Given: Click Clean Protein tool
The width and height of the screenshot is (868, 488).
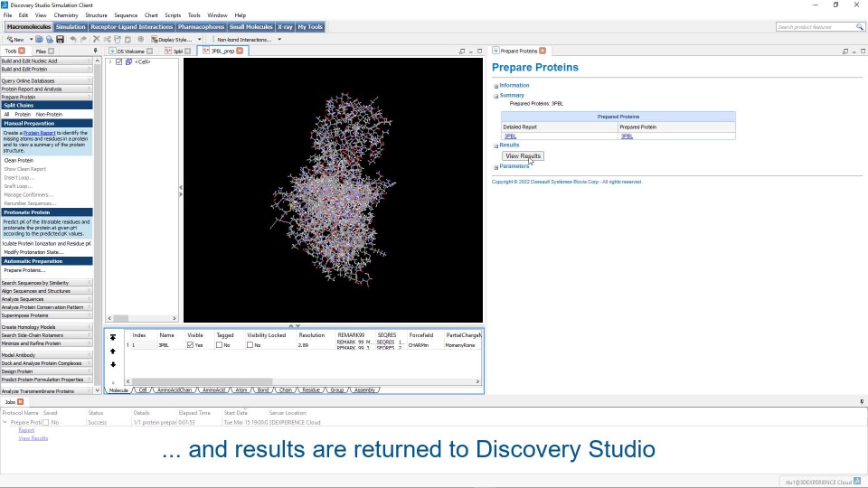Looking at the screenshot, I should pyautogui.click(x=19, y=161).
